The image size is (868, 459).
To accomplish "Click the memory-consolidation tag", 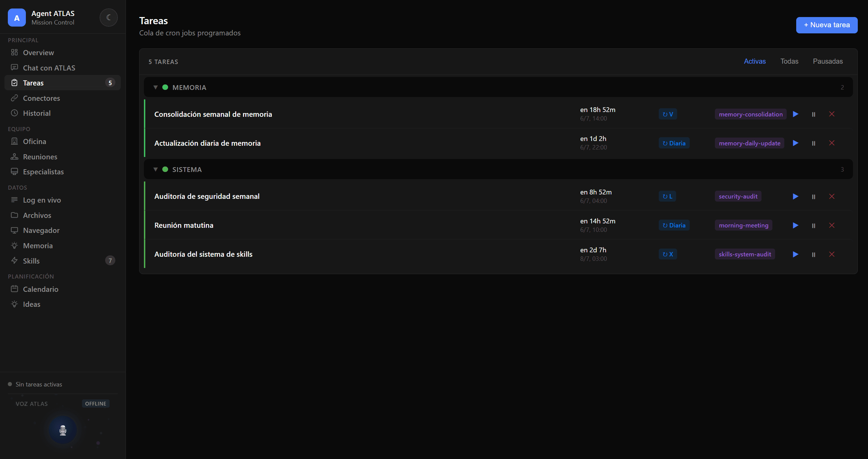I will click(x=750, y=114).
